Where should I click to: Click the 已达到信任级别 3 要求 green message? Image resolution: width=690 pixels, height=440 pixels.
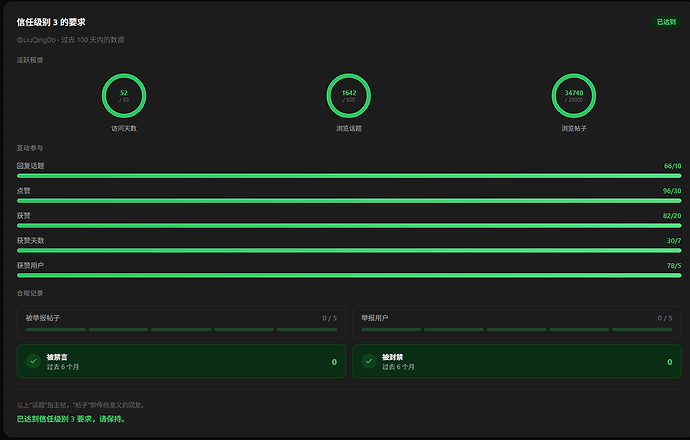click(x=71, y=419)
